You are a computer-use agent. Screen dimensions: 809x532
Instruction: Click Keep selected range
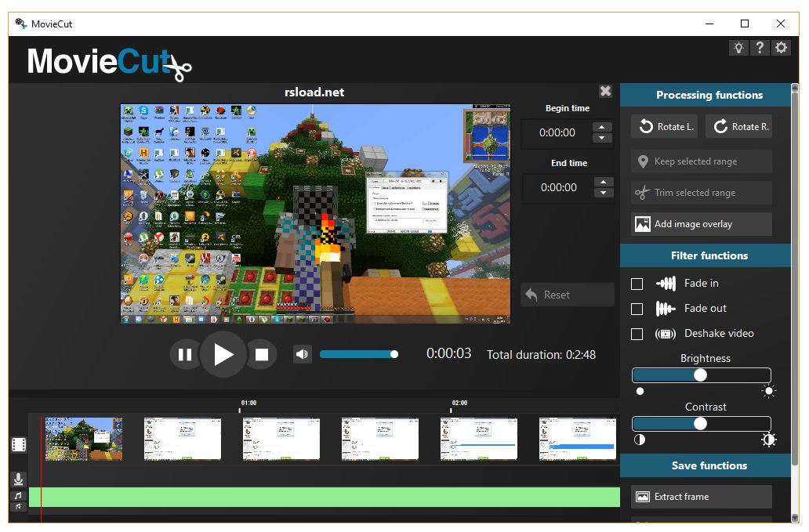pyautogui.click(x=702, y=161)
